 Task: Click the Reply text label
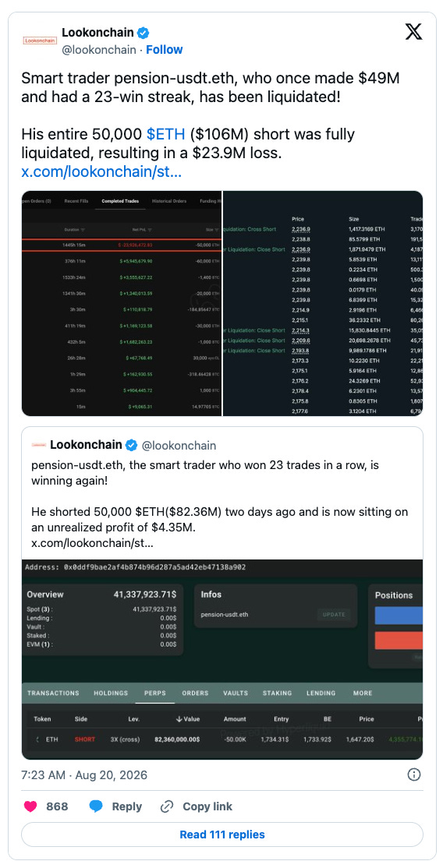coord(127,806)
